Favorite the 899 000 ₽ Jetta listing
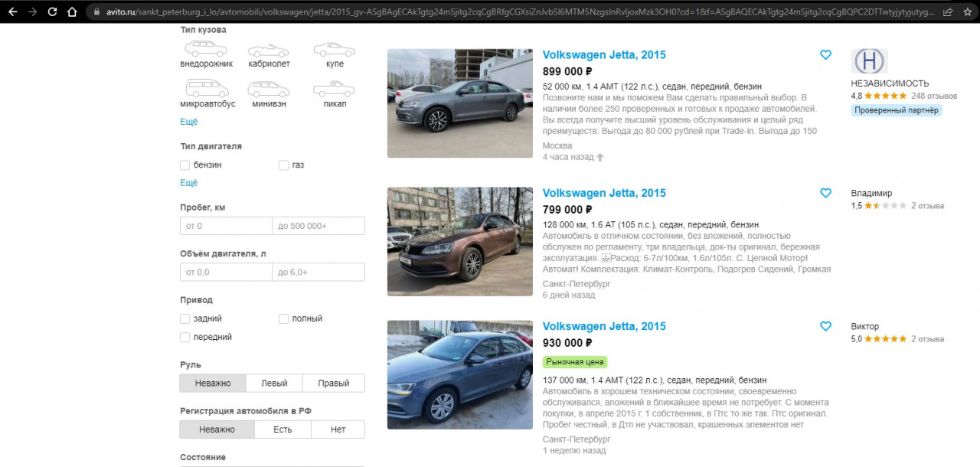Image resolution: width=980 pixels, height=467 pixels. click(825, 55)
